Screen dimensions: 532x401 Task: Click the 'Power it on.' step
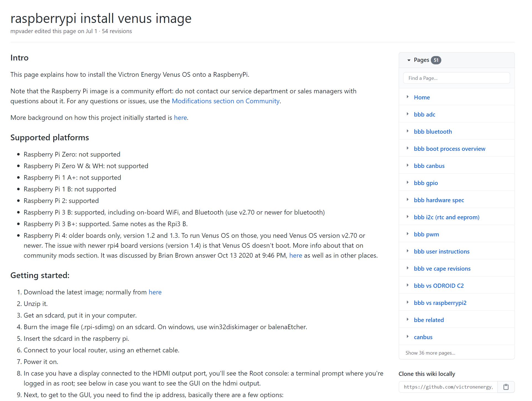point(41,362)
